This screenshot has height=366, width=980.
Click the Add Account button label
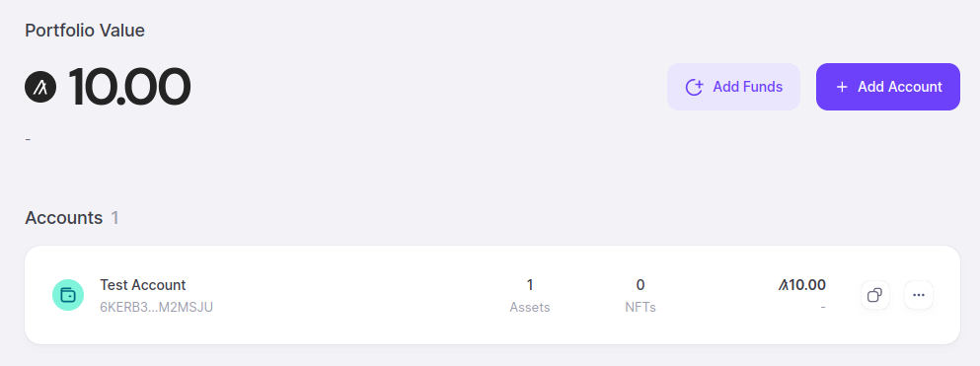pyautogui.click(x=899, y=87)
